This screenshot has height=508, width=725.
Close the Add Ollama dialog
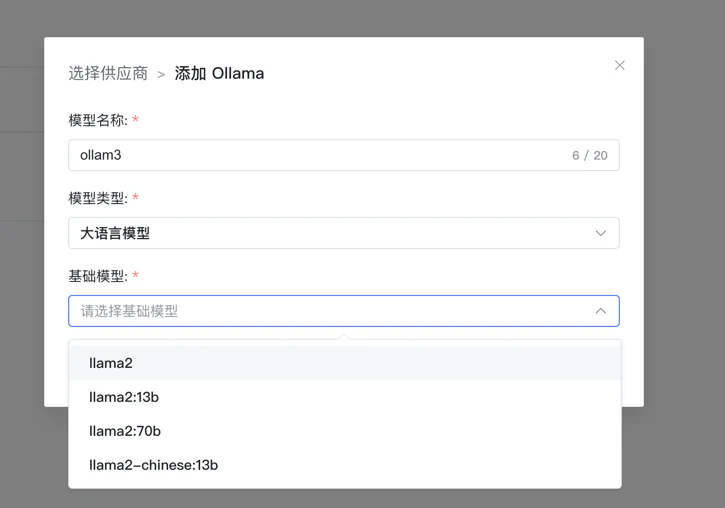[x=619, y=66]
